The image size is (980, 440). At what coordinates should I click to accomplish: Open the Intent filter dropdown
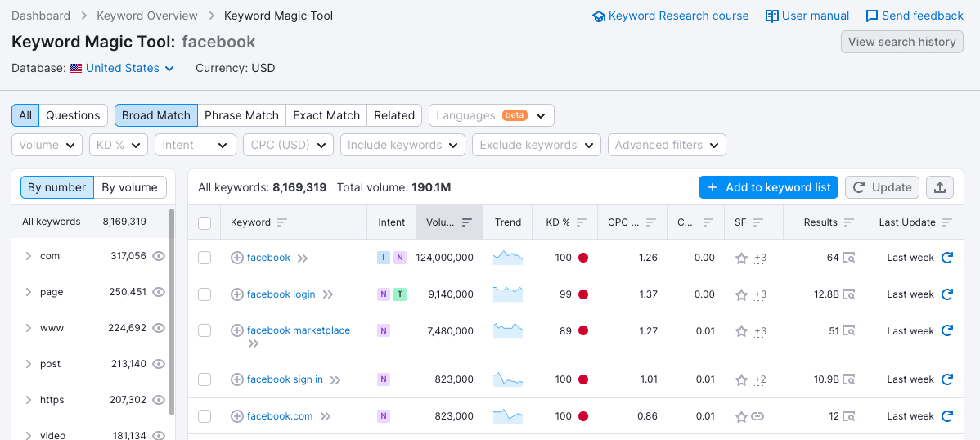click(196, 145)
